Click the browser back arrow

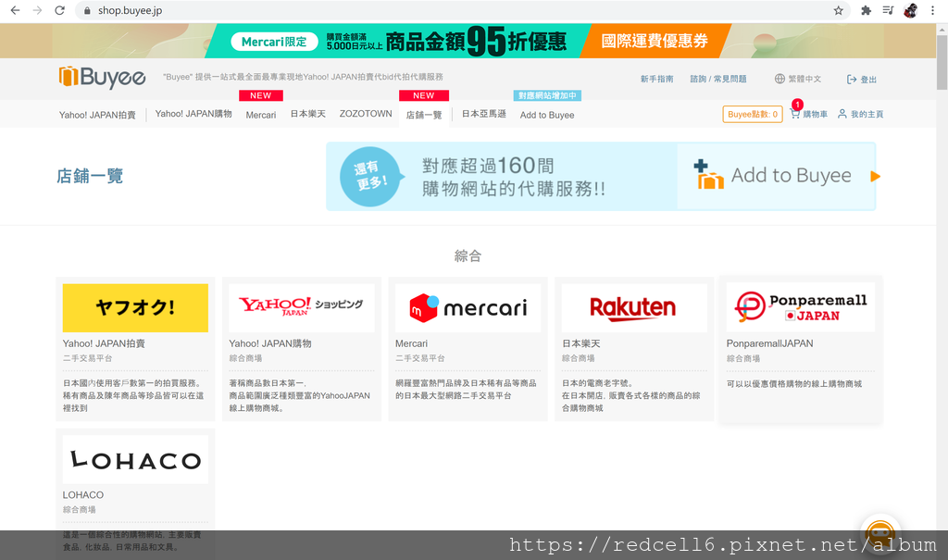pos(15,10)
